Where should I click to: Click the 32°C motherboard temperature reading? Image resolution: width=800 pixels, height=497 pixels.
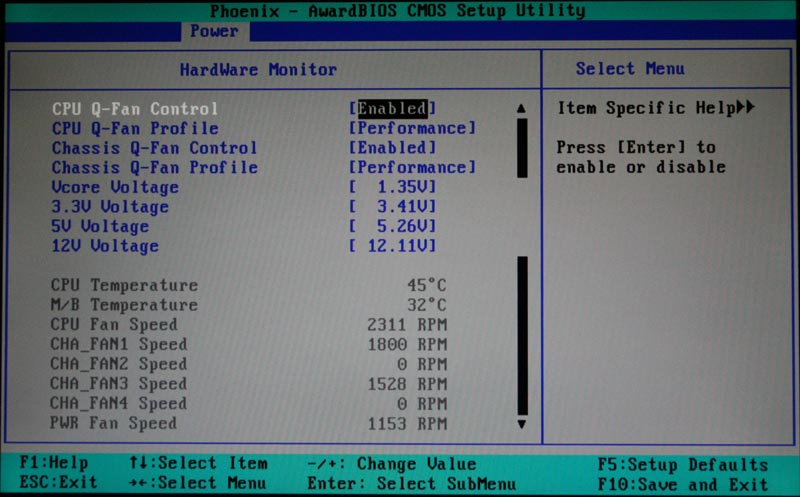pyautogui.click(x=427, y=305)
